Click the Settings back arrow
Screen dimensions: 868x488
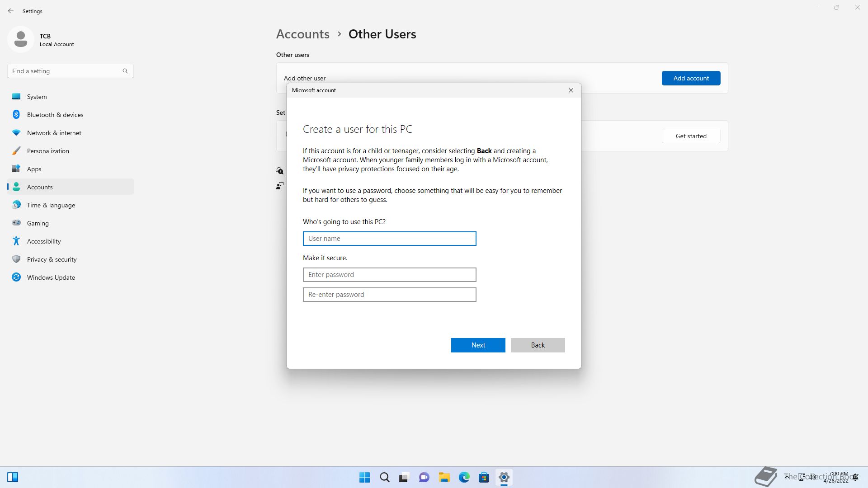click(11, 11)
